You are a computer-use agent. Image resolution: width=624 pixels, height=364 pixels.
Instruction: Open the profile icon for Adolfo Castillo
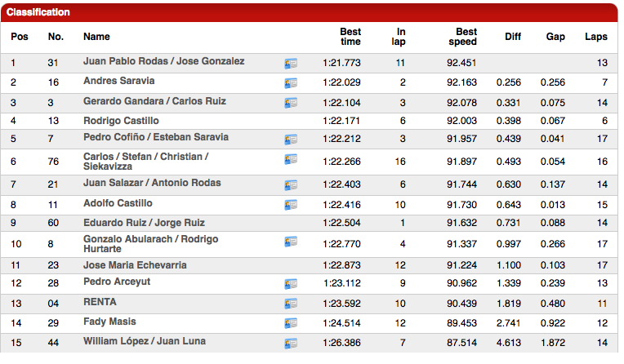click(x=291, y=204)
